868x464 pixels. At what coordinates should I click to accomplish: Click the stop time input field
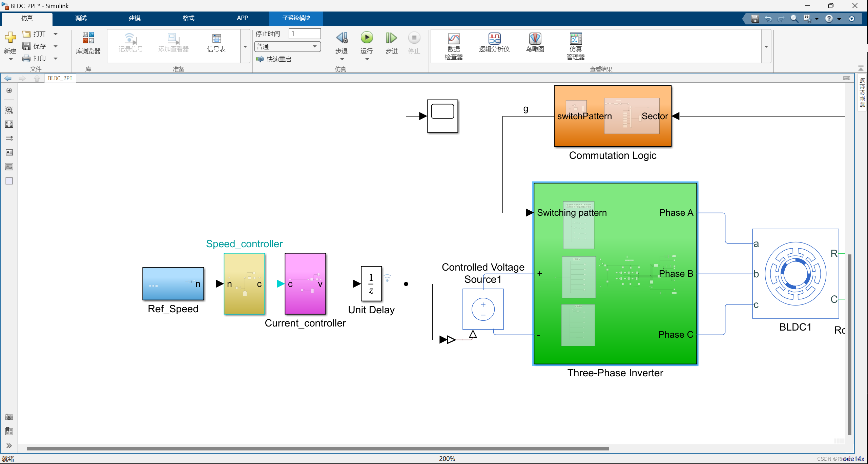point(304,34)
